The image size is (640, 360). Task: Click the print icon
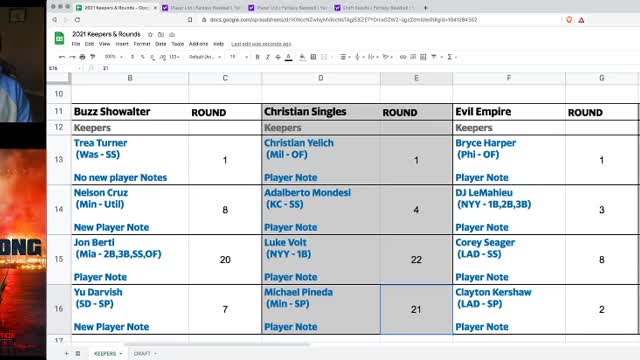click(82, 57)
